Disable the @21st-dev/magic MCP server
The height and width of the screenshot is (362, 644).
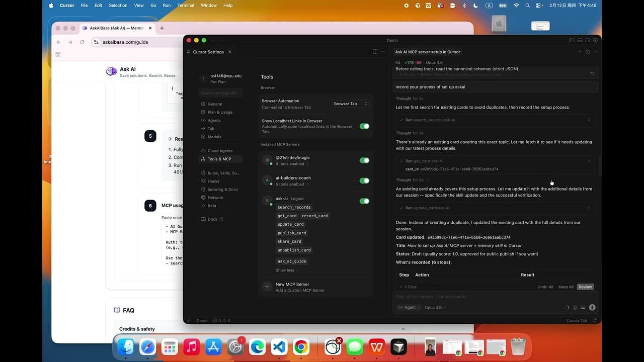[364, 160]
